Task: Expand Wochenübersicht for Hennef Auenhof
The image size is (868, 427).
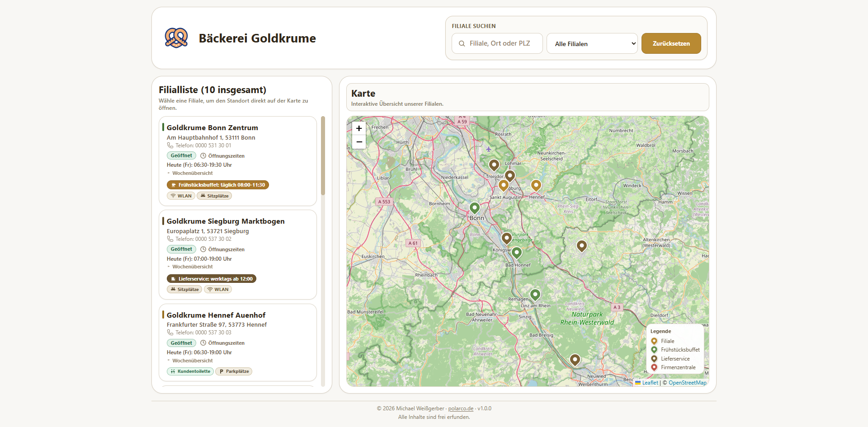Action: pyautogui.click(x=192, y=361)
